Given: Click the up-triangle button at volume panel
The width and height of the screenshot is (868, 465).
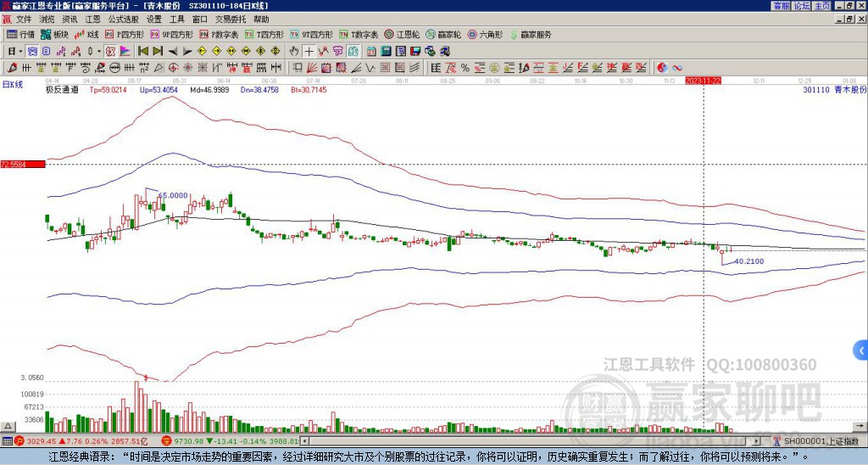Looking at the screenshot, I should pos(8,426).
